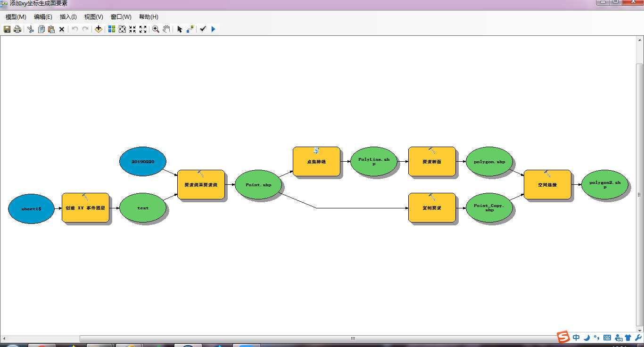Select the Point.shp output oval

[258, 185]
